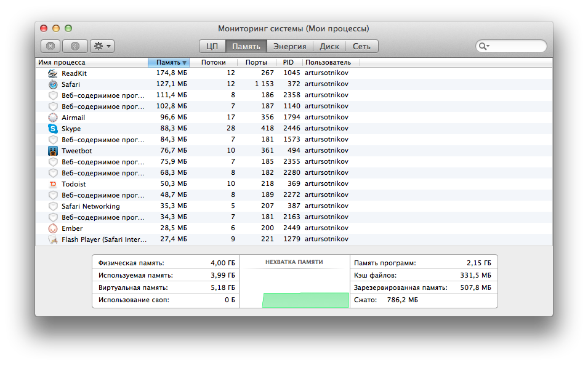Click the Ember app icon
Screen dimensions: 588x365
pyautogui.click(x=53, y=228)
